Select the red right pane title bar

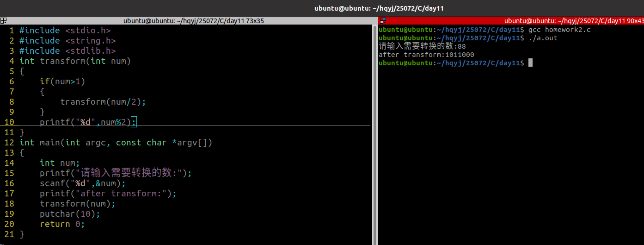(x=511, y=21)
